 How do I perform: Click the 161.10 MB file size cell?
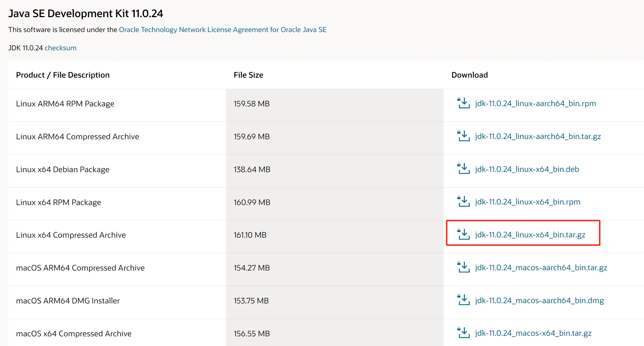[335, 236]
